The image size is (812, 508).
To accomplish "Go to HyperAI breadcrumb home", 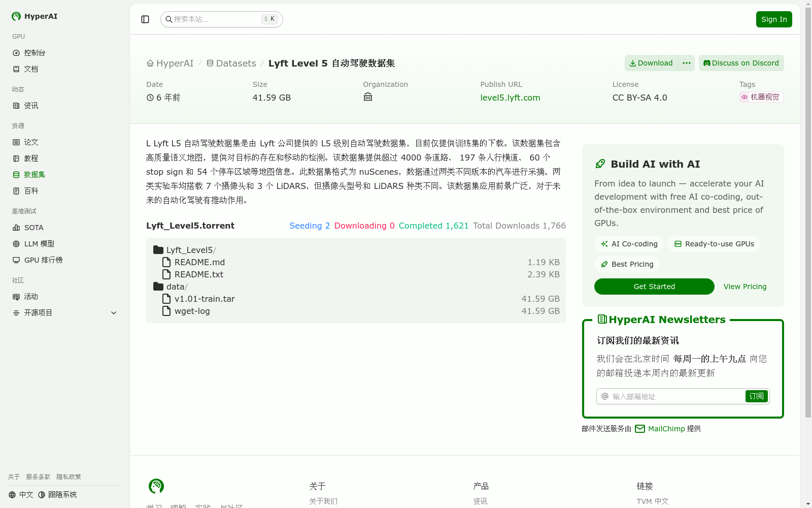I will tap(170, 63).
